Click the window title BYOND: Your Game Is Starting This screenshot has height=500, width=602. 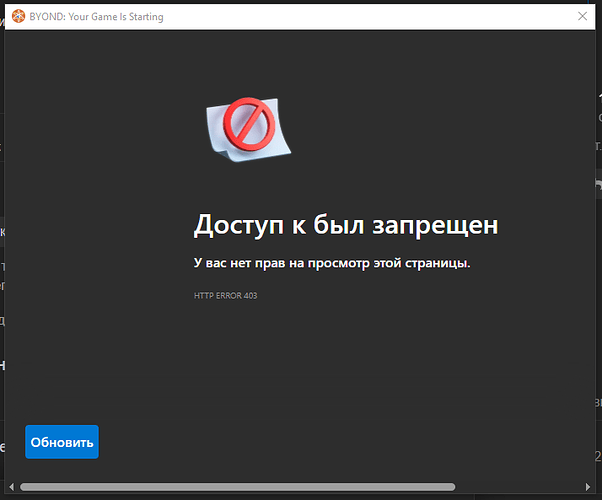point(96,17)
